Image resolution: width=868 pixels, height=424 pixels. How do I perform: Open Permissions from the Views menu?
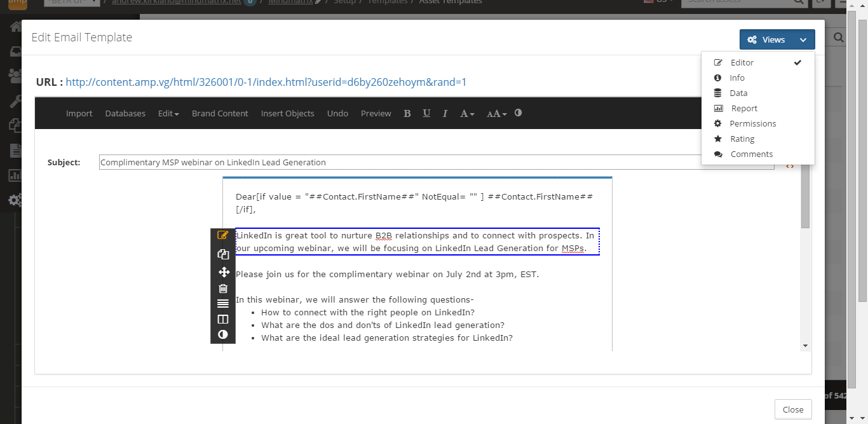[752, 123]
